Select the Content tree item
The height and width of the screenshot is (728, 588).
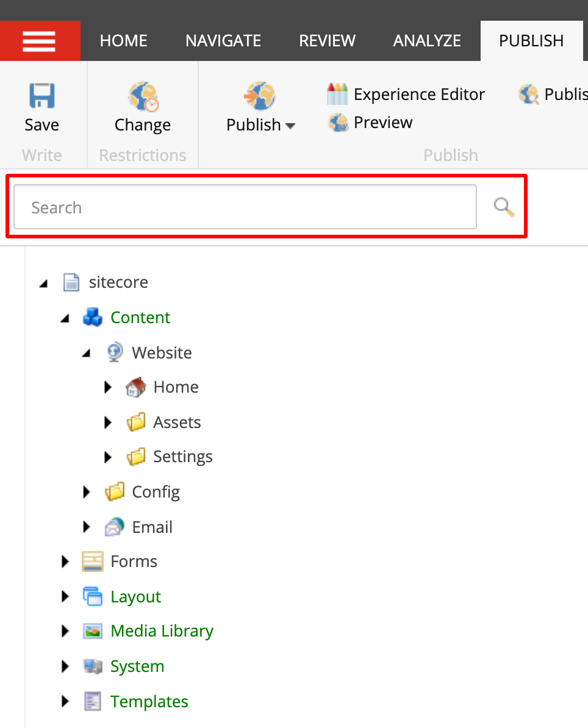[x=140, y=318]
